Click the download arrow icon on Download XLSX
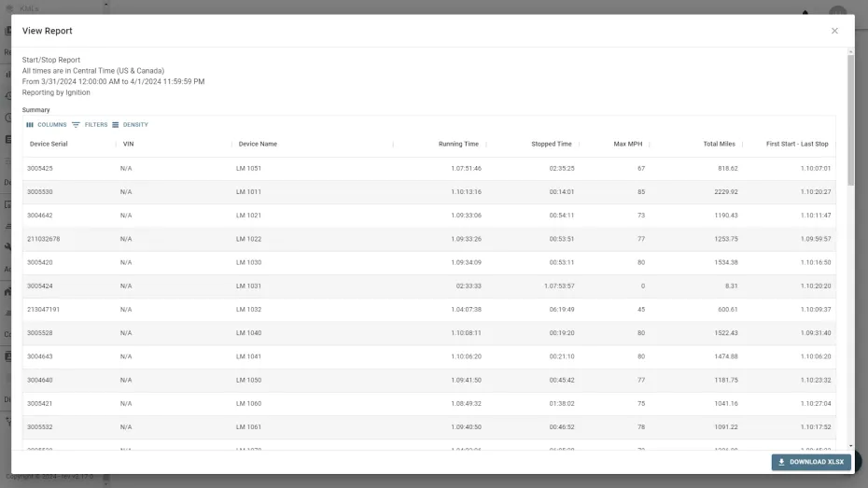 [781, 462]
